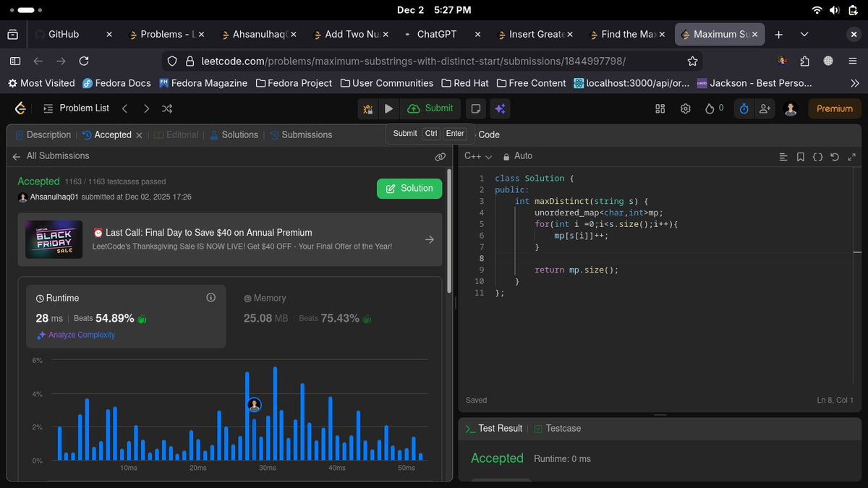
Task: Open the Red Hat bookmarks folder
Action: [465, 83]
